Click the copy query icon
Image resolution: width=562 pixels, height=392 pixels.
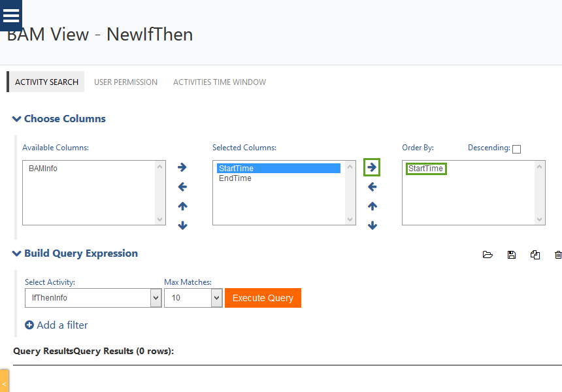coord(535,255)
